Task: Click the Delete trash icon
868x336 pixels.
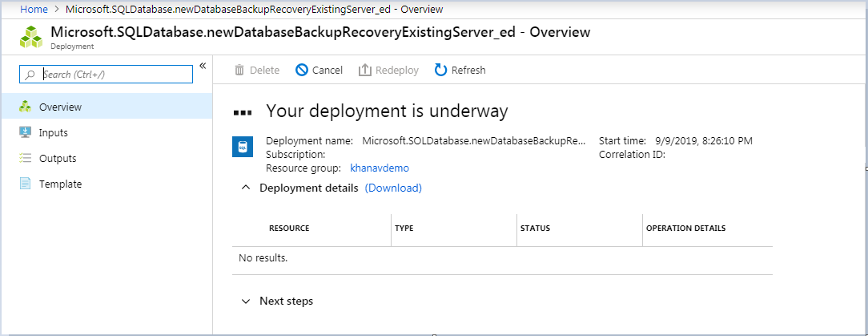Action: 239,71
